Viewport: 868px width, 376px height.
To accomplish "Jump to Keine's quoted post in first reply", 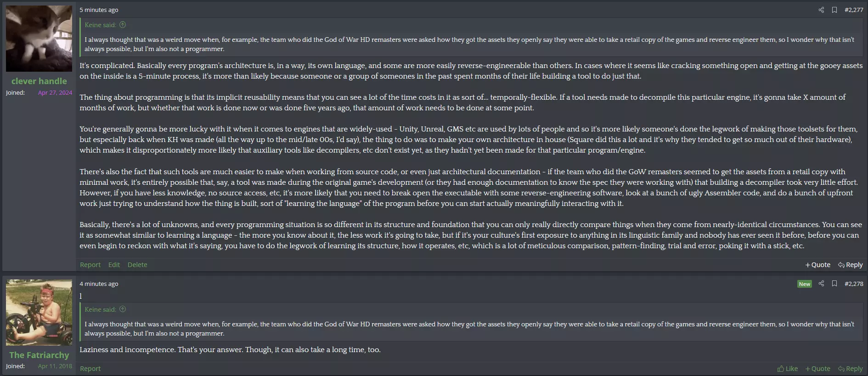I will [x=123, y=25].
